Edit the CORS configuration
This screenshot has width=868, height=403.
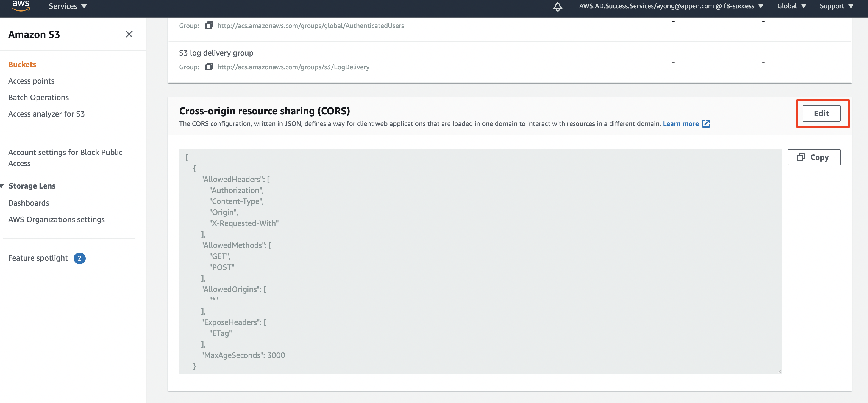[821, 113]
